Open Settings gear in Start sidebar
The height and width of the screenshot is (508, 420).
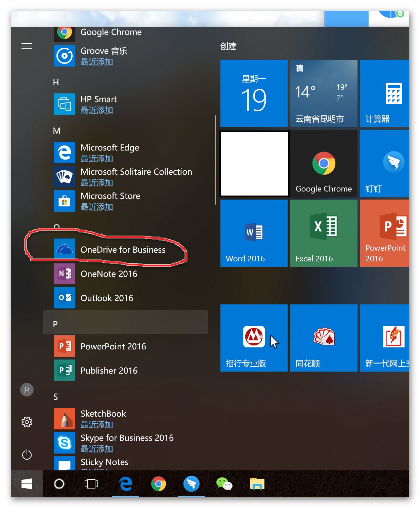pyautogui.click(x=27, y=422)
